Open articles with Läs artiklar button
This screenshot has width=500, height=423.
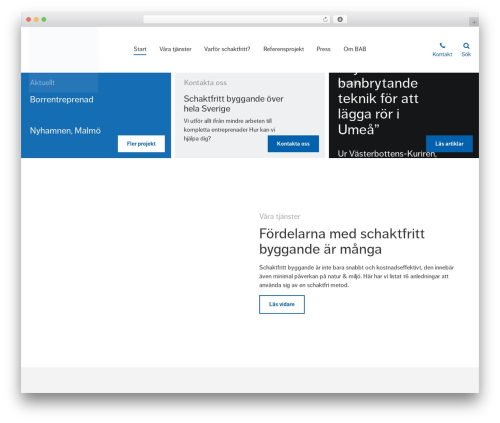tap(449, 144)
